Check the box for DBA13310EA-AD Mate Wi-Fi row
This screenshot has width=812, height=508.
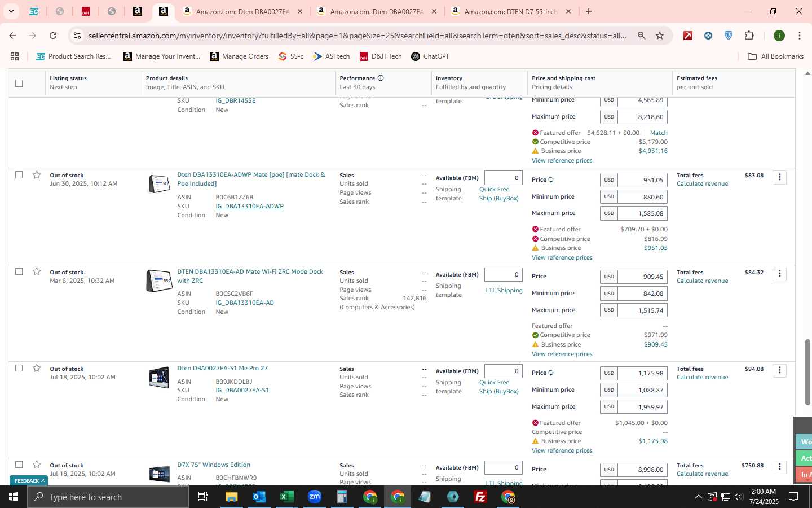(x=19, y=271)
